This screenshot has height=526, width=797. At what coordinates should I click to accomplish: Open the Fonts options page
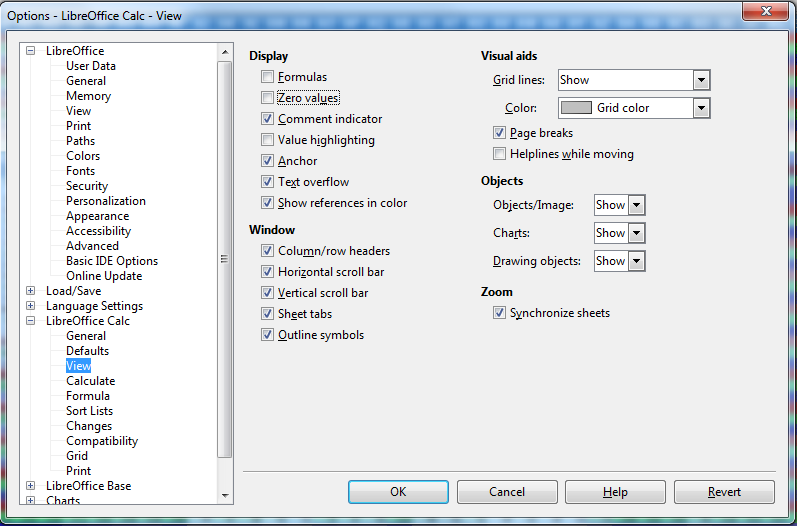click(x=80, y=171)
